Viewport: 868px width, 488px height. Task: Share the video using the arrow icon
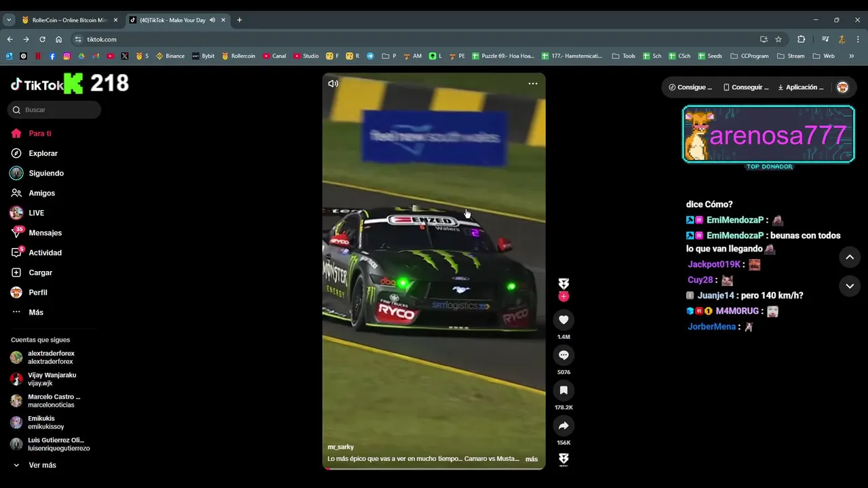pos(564,426)
